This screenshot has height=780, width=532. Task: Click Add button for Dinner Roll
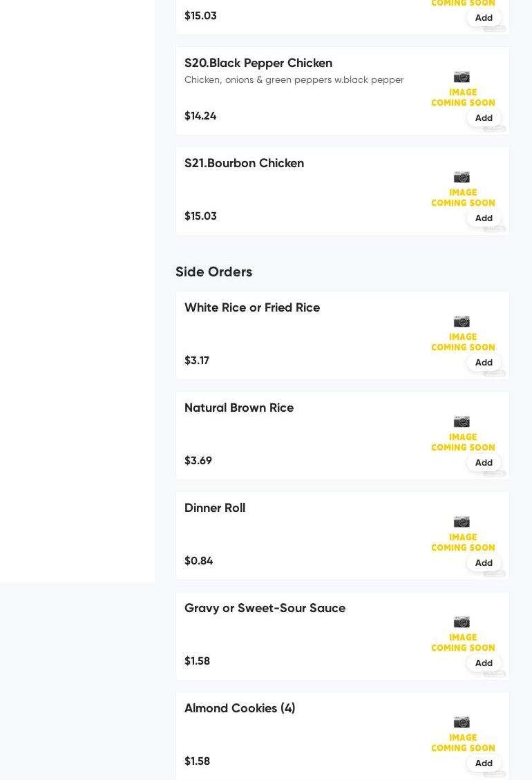pos(484,563)
